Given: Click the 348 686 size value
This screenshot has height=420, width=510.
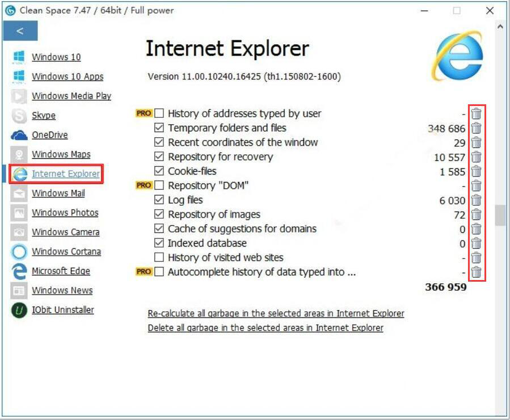Looking at the screenshot, I should pos(446,129).
